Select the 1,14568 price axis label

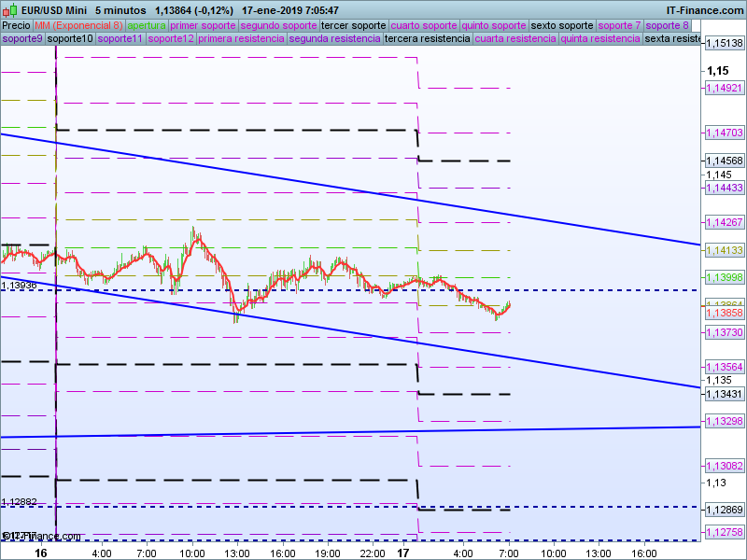(x=723, y=161)
